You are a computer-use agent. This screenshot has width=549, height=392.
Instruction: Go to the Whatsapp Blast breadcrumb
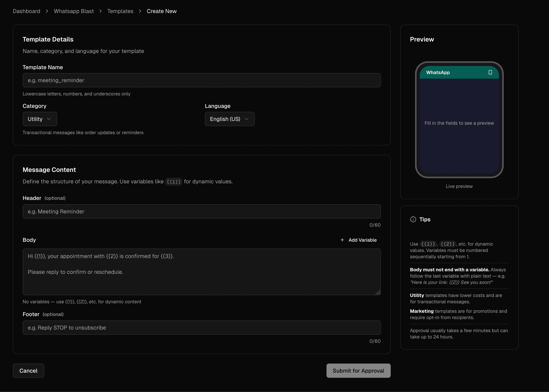pyautogui.click(x=74, y=11)
